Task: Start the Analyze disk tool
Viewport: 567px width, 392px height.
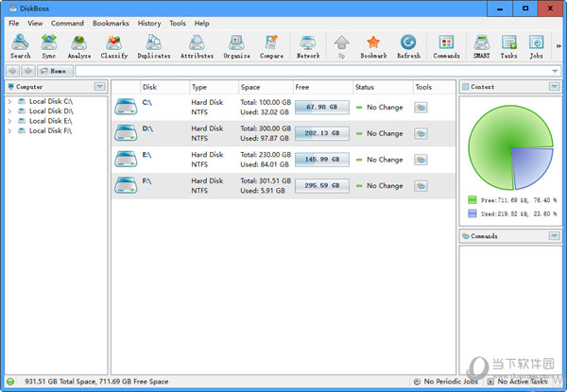Action: [x=79, y=46]
